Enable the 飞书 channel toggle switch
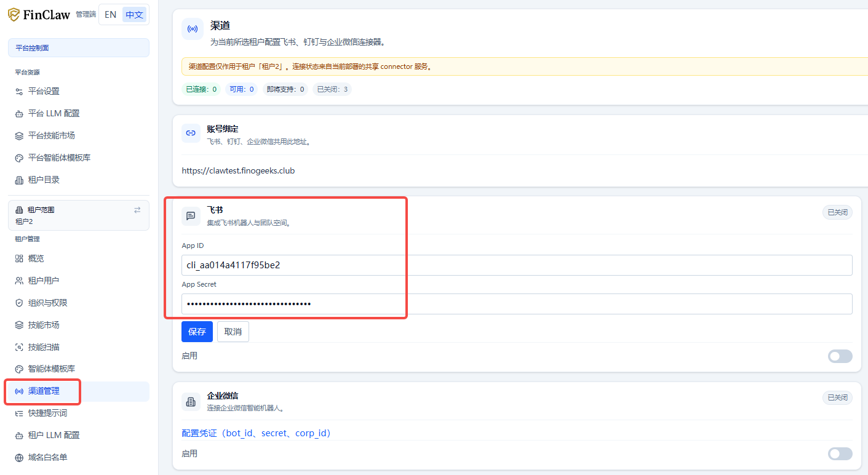 coord(840,356)
